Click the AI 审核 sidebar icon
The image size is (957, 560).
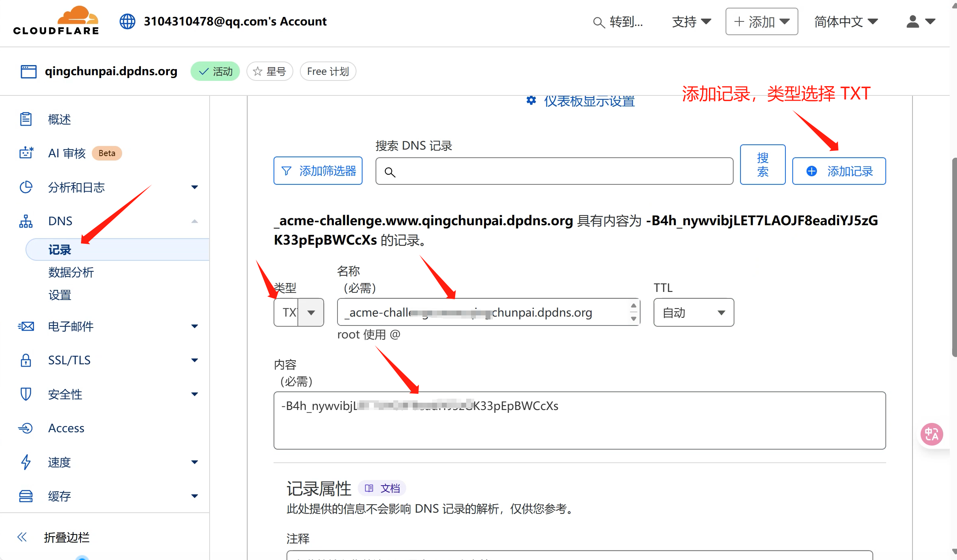coord(26,153)
